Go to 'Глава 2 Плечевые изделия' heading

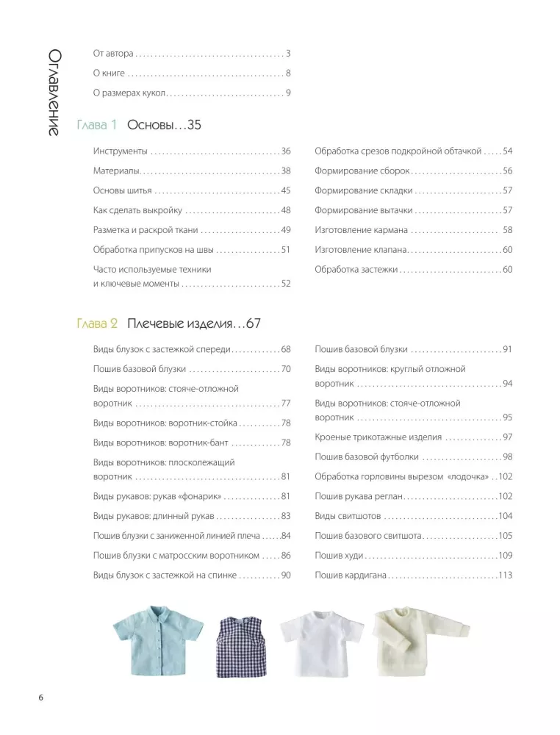168,323
